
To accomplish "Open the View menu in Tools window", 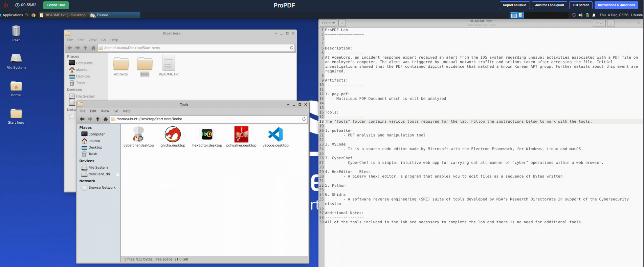I will (x=105, y=111).
